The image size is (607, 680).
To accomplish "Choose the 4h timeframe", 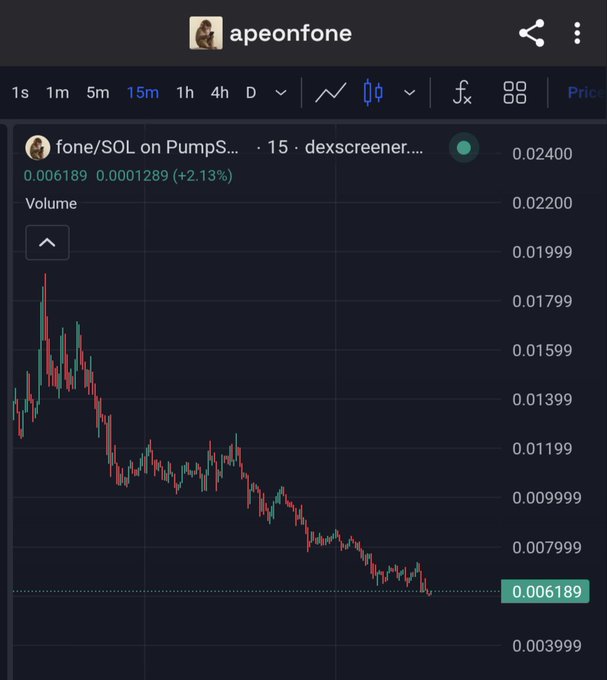I will tap(220, 92).
